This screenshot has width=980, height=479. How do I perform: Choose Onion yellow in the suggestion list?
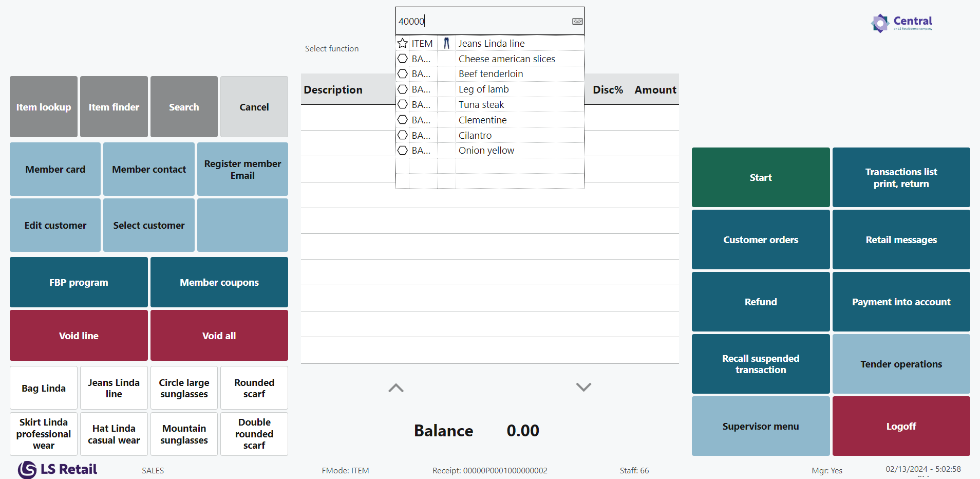coord(486,151)
